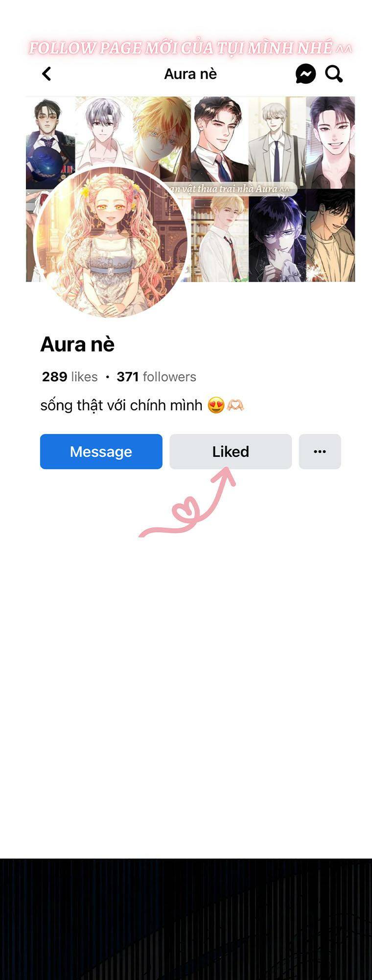Tap the Aura nè header title

[190, 74]
